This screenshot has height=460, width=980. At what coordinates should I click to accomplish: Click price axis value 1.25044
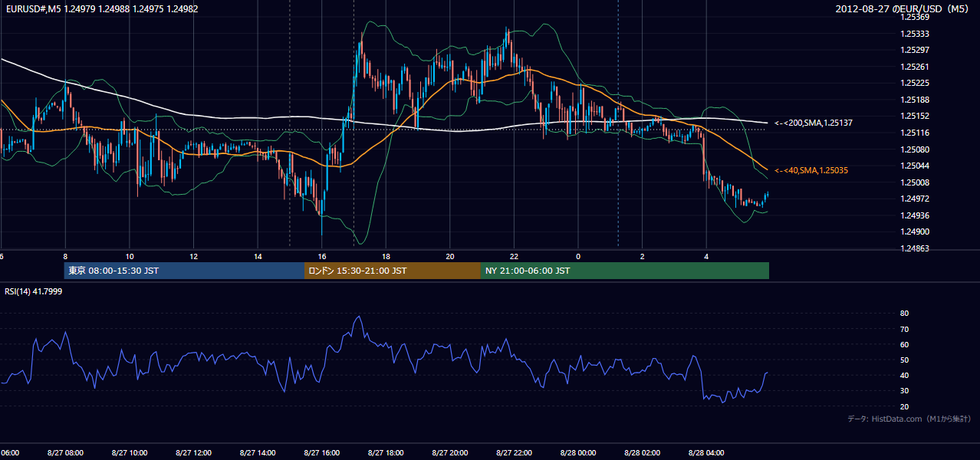[916, 166]
